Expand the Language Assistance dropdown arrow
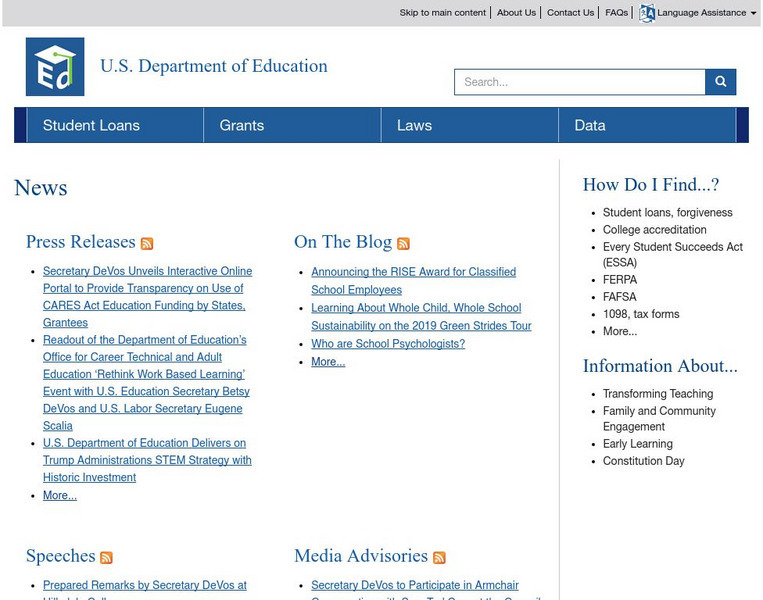 tap(753, 14)
